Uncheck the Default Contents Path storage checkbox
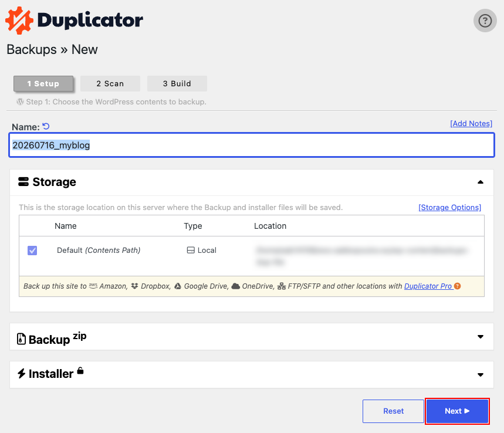This screenshot has width=504, height=433. [x=32, y=251]
